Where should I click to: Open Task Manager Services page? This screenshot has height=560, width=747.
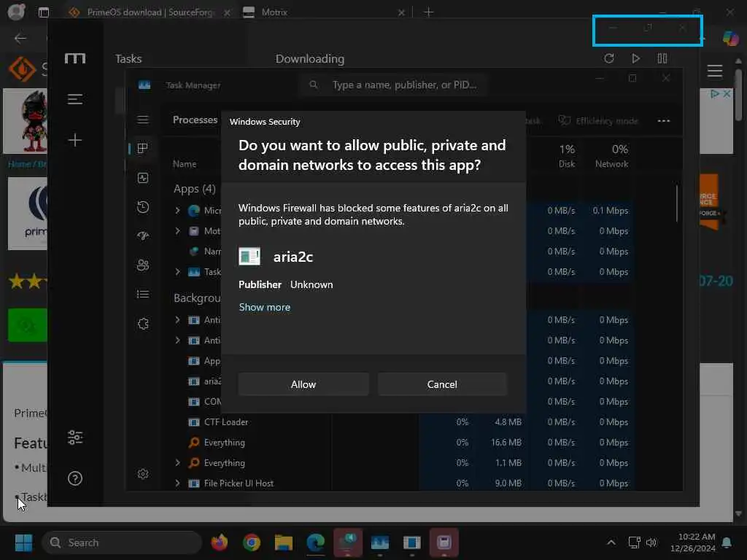(142, 324)
